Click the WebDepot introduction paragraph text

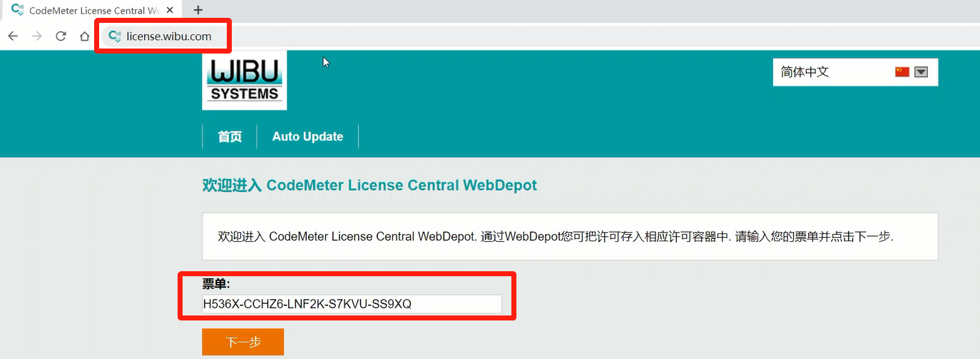tap(556, 236)
